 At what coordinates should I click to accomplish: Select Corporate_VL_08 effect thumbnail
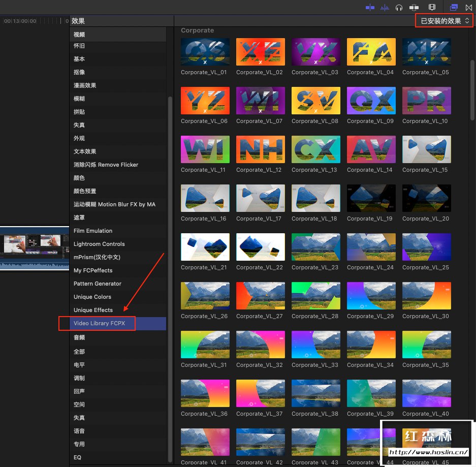315,101
